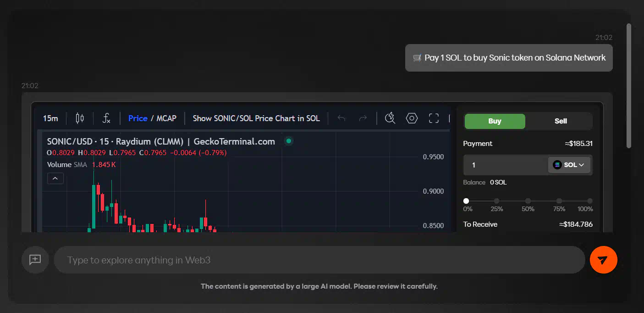Click the 0.9000 price axis label
Viewport: 644px width, 313px height.
(433, 191)
